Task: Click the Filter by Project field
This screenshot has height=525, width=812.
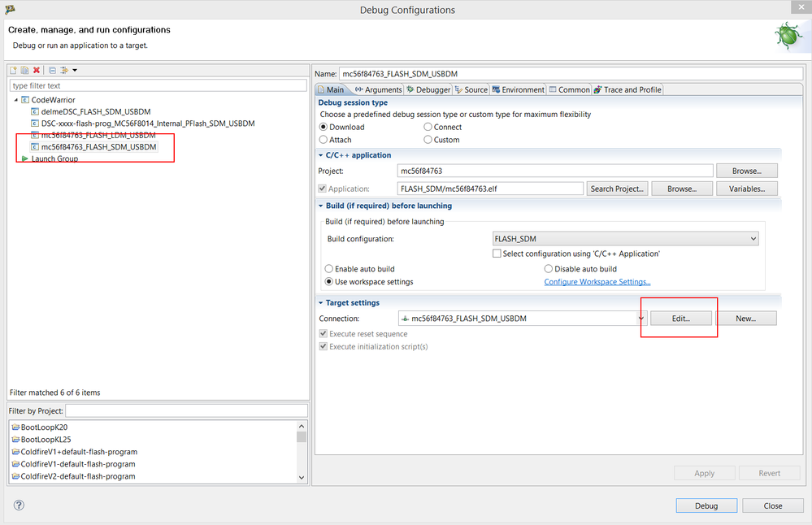Action: click(x=186, y=410)
